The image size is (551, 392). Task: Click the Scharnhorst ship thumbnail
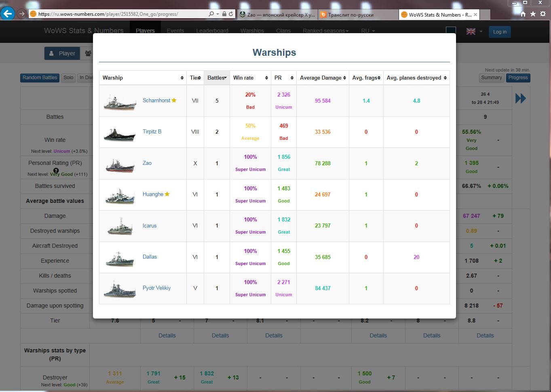tap(120, 101)
